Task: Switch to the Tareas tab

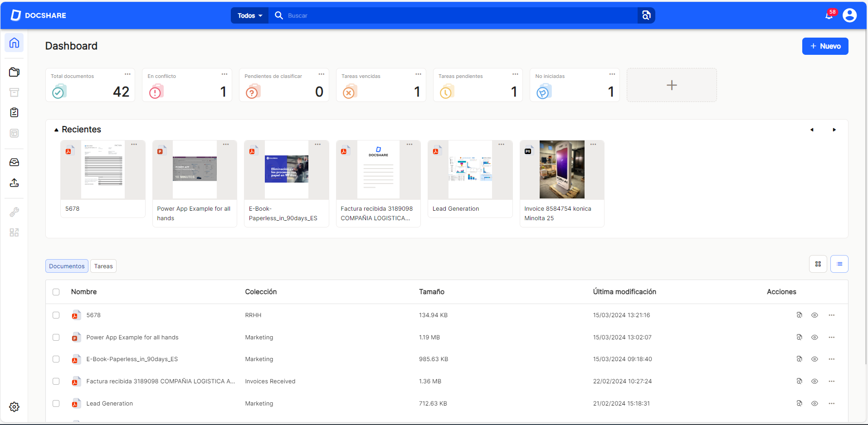Action: [103, 266]
